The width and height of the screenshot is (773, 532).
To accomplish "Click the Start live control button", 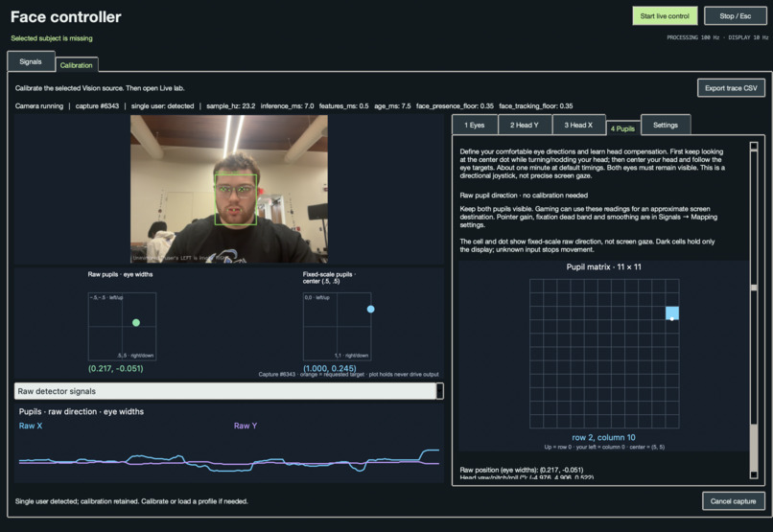I will (x=665, y=15).
